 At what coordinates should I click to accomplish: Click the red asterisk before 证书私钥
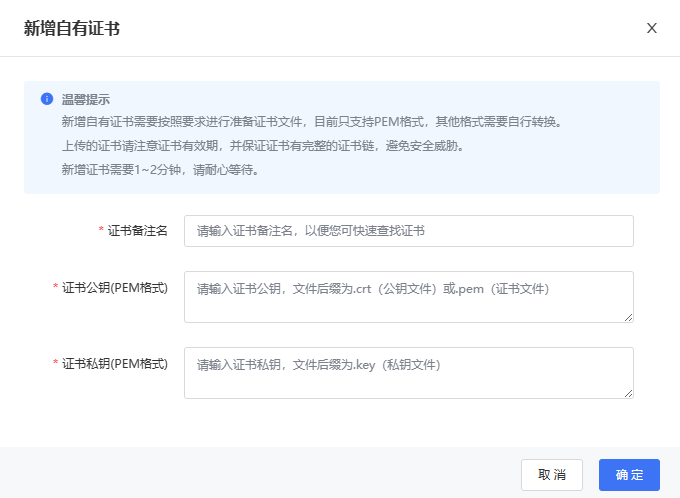coord(56,363)
